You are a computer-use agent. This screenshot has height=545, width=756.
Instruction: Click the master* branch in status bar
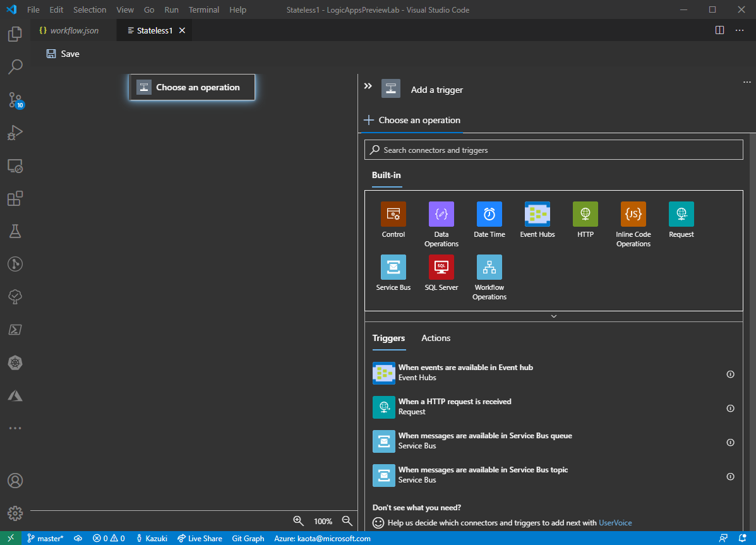tap(45, 538)
